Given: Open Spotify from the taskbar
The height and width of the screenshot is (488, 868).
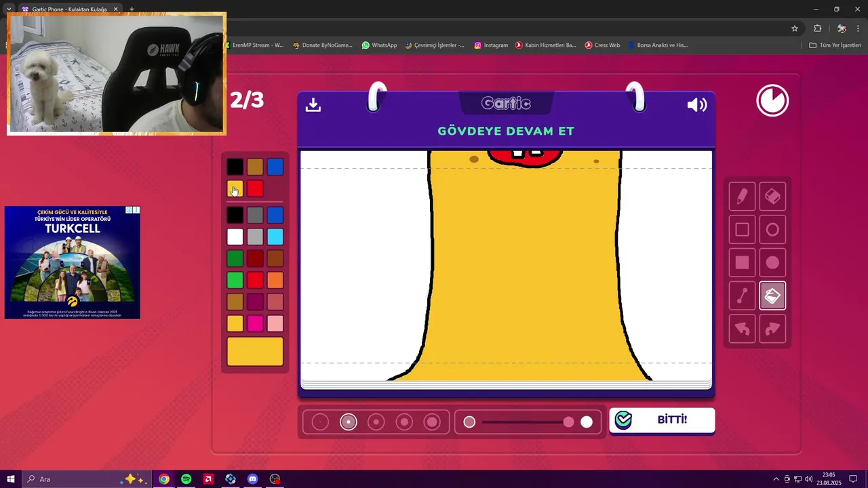Looking at the screenshot, I should pos(186,479).
